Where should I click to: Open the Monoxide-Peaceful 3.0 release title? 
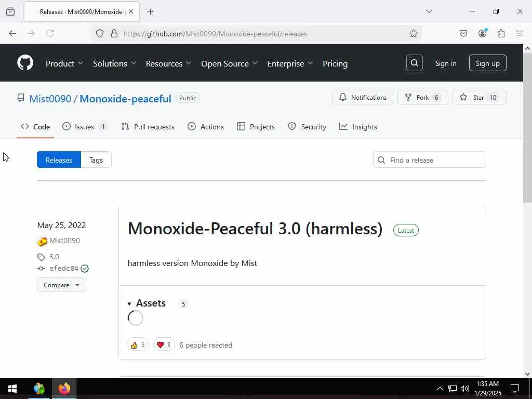tap(255, 229)
